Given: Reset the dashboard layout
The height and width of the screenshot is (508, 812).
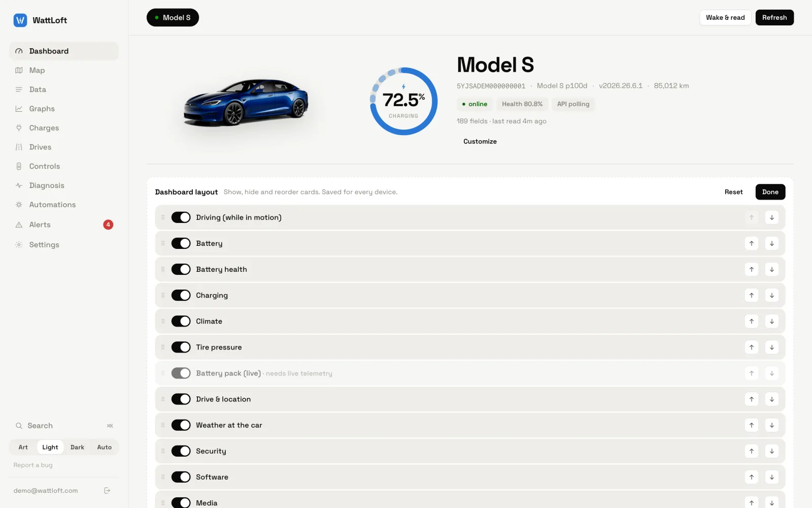Looking at the screenshot, I should click(733, 192).
